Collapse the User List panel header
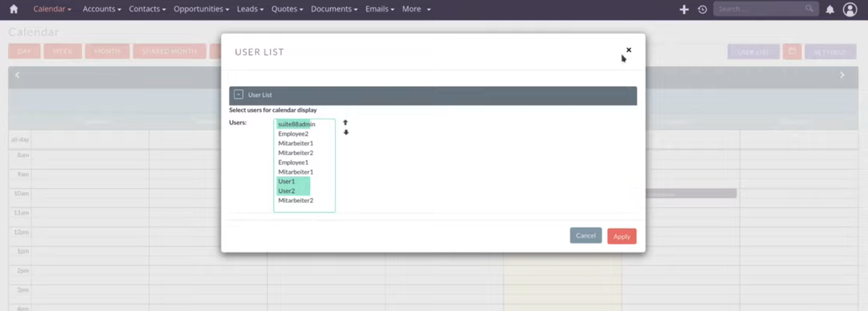 (x=239, y=94)
